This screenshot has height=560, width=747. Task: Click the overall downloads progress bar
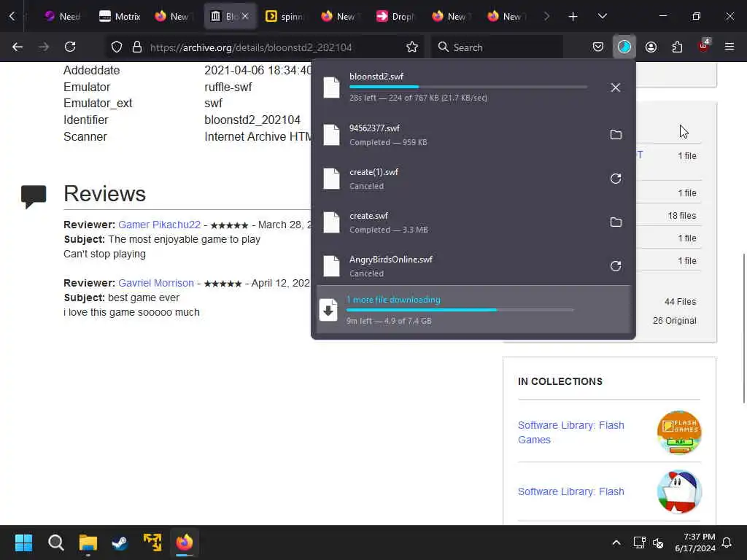pos(460,310)
